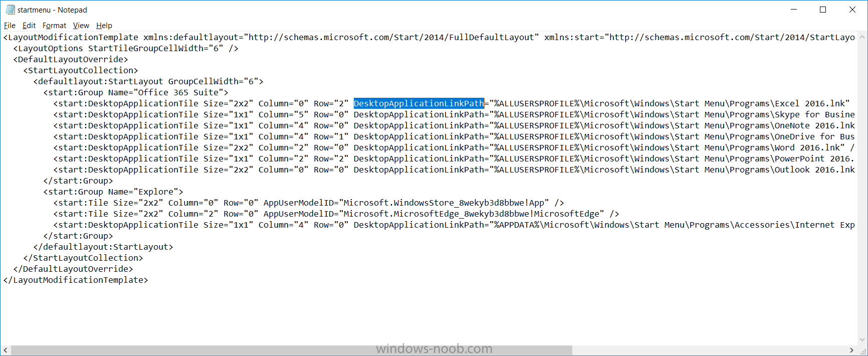868x356 pixels.
Task: Click the Microsoft.MicrosoftEdge AppUserModelID value
Action: 472,214
